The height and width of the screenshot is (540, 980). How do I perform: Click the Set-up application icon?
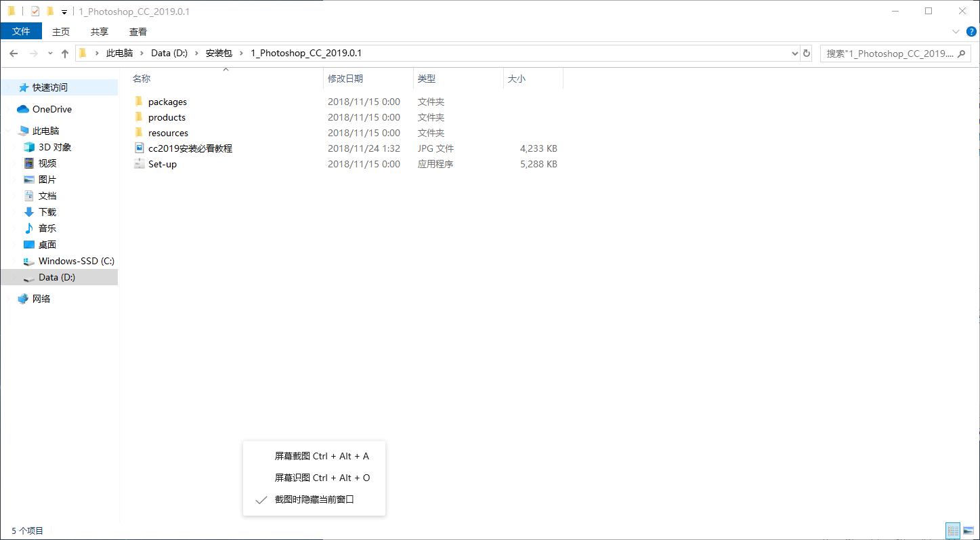click(x=139, y=164)
